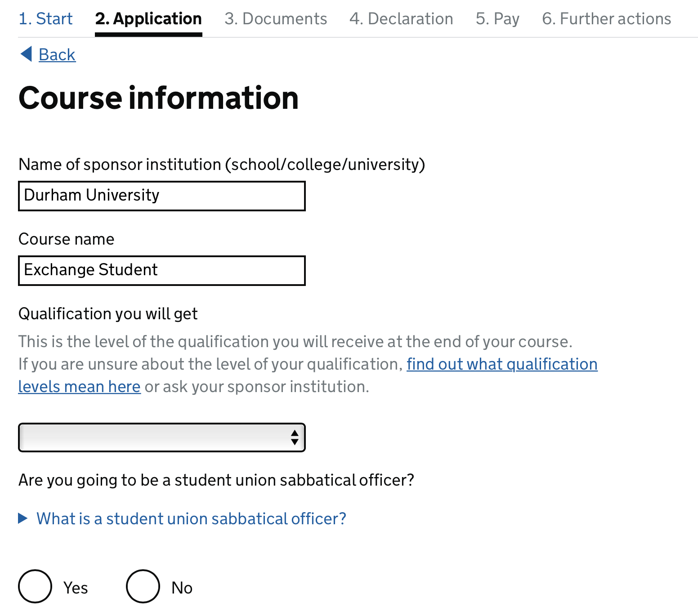Follow the qualification levels meaning link
The width and height of the screenshot is (698, 616).
tap(502, 364)
